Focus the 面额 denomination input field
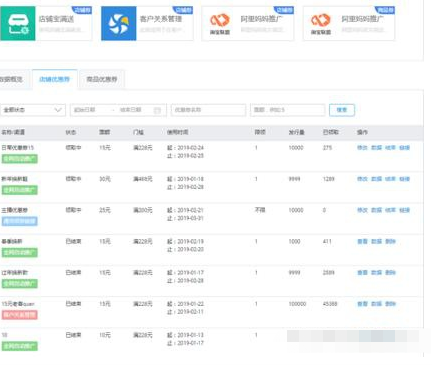 288,110
